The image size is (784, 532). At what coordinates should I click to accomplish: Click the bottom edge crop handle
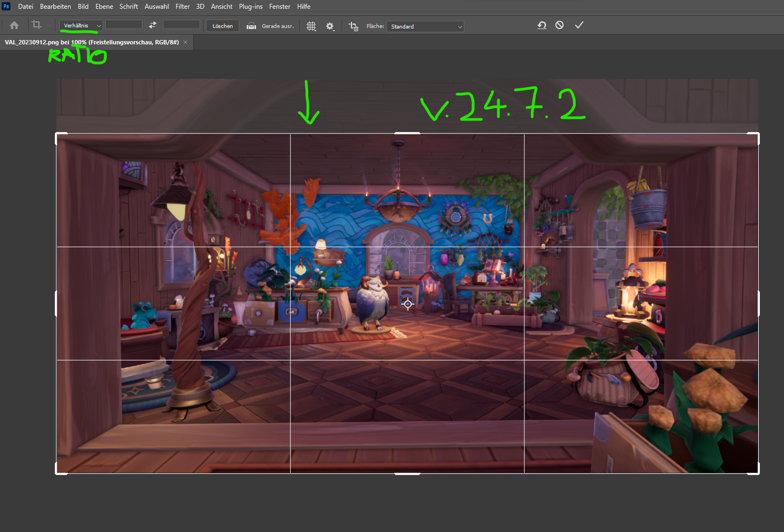click(407, 473)
